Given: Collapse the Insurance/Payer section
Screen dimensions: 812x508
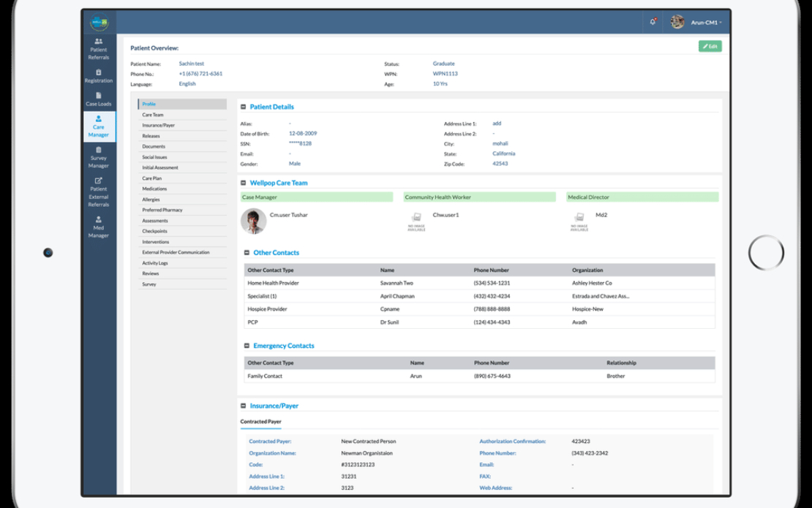Looking at the screenshot, I should pyautogui.click(x=244, y=406).
